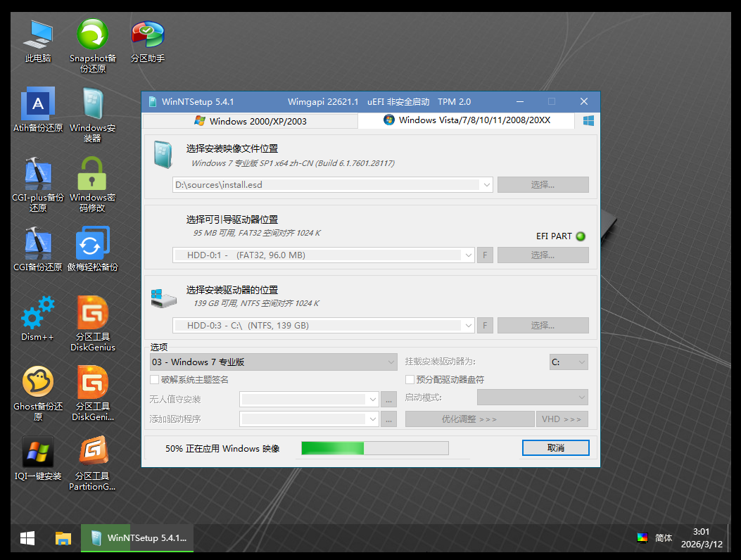The image size is (741, 560).
Task: Switch to Windows 2000/XP/2003 tab
Action: tap(251, 122)
